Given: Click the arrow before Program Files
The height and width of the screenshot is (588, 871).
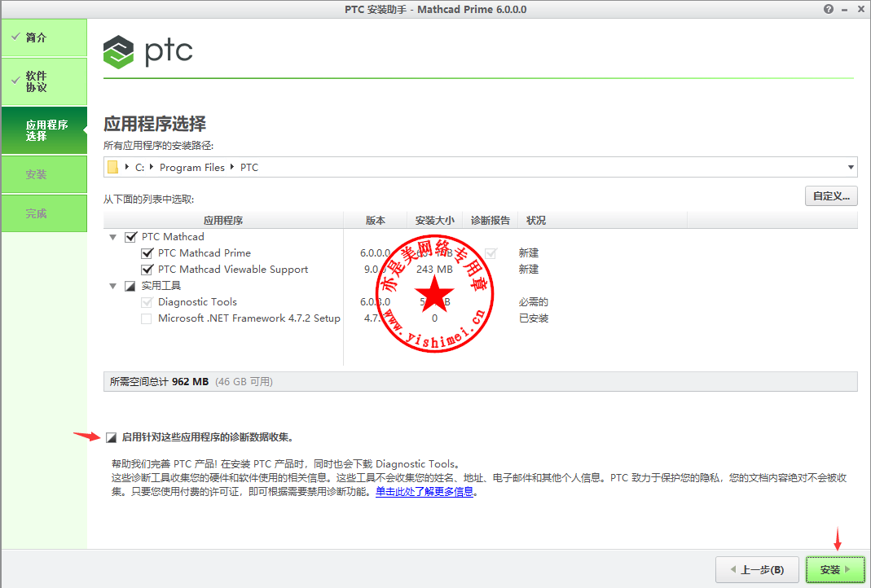Looking at the screenshot, I should pyautogui.click(x=151, y=167).
